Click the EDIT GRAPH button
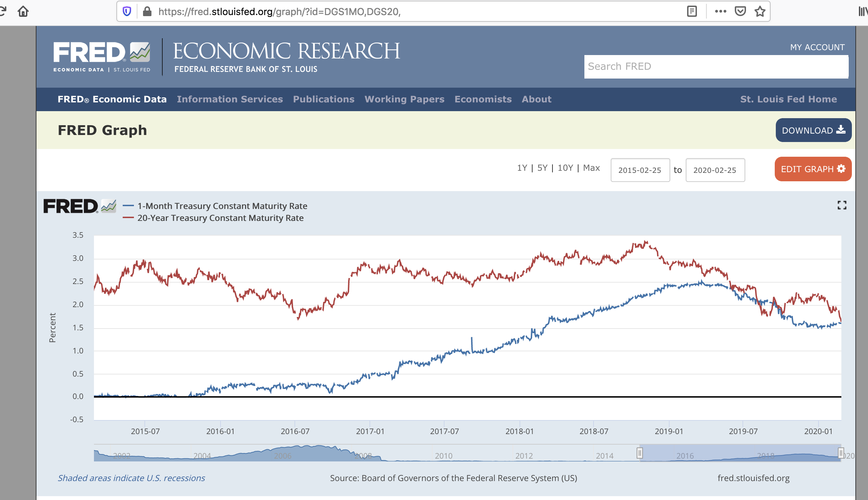 pos(813,169)
